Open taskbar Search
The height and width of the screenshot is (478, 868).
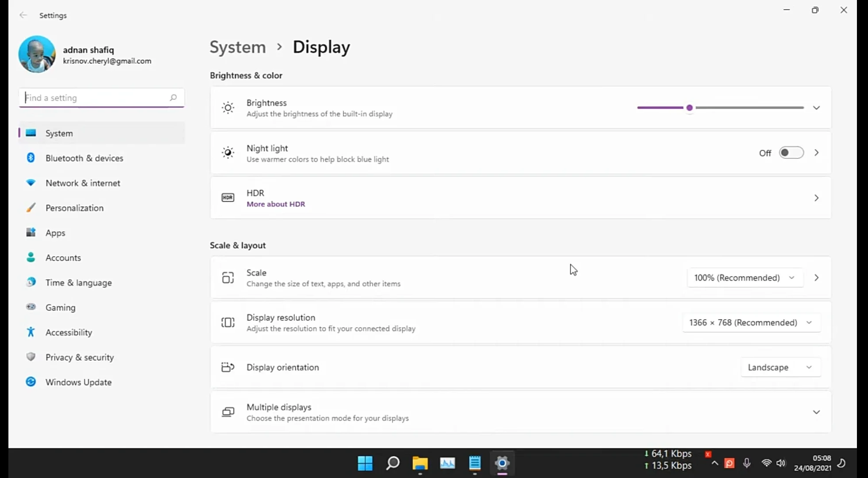coord(393,463)
